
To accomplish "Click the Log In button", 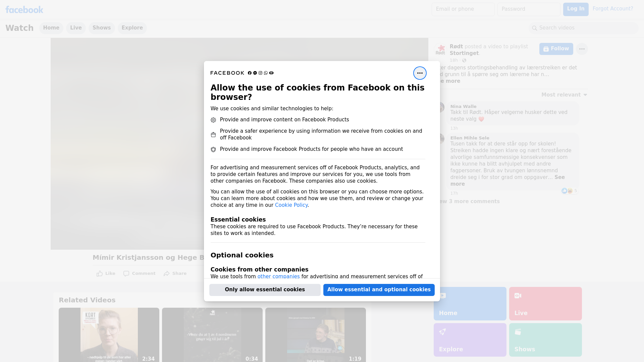I will coord(576,9).
